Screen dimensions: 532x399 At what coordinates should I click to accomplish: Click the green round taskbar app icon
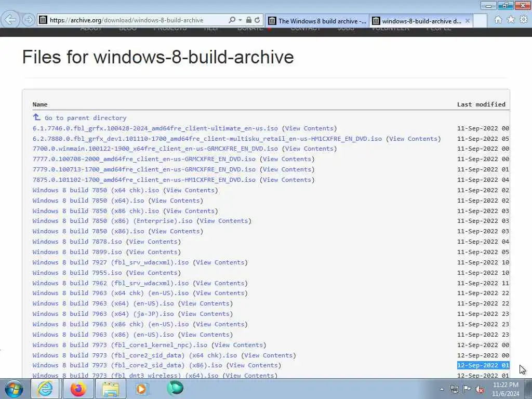pos(175,389)
